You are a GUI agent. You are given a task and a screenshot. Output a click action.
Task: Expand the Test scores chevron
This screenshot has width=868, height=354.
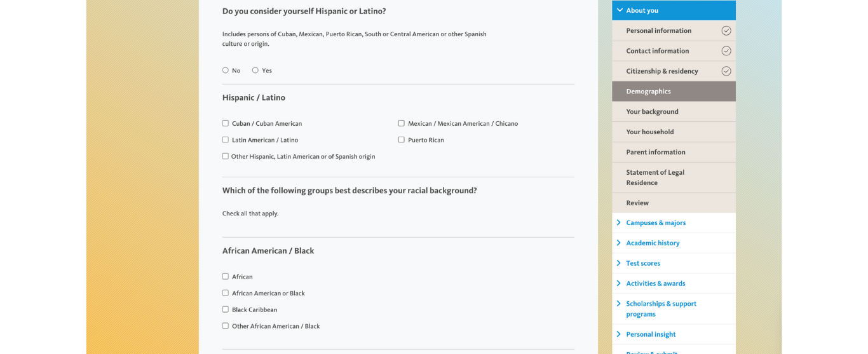click(619, 263)
